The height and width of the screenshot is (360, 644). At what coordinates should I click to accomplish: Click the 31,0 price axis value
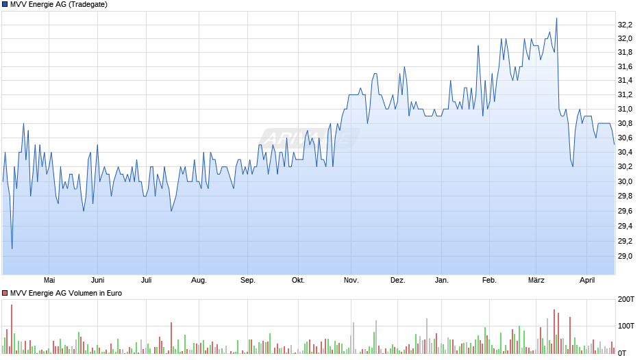click(x=625, y=110)
